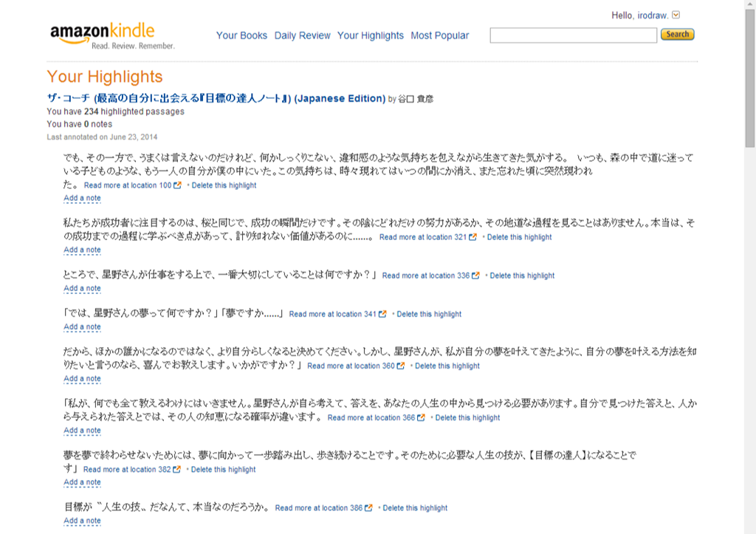Add a note under location 336 highlight
Viewport: 756px width, 534px height.
83,289
